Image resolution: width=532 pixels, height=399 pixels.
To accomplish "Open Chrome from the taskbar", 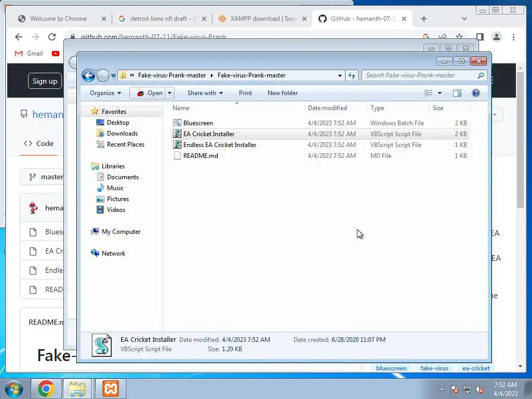I will coord(46,389).
